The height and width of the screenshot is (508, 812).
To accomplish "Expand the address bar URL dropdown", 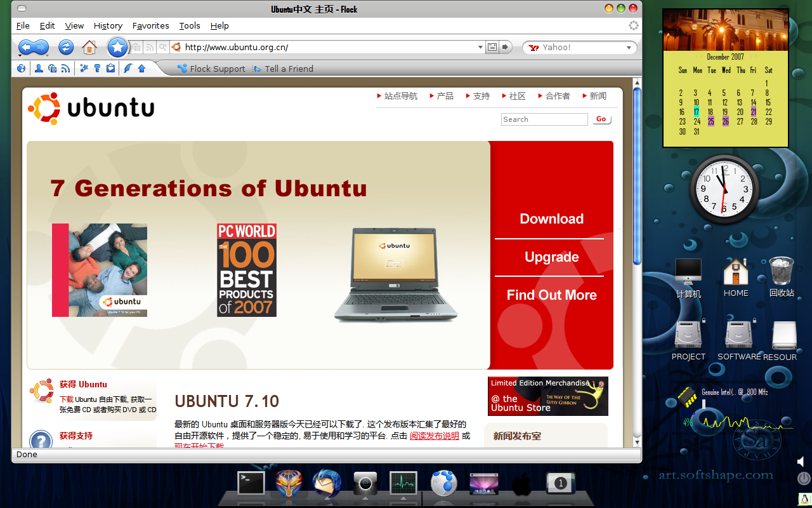I will 480,47.
